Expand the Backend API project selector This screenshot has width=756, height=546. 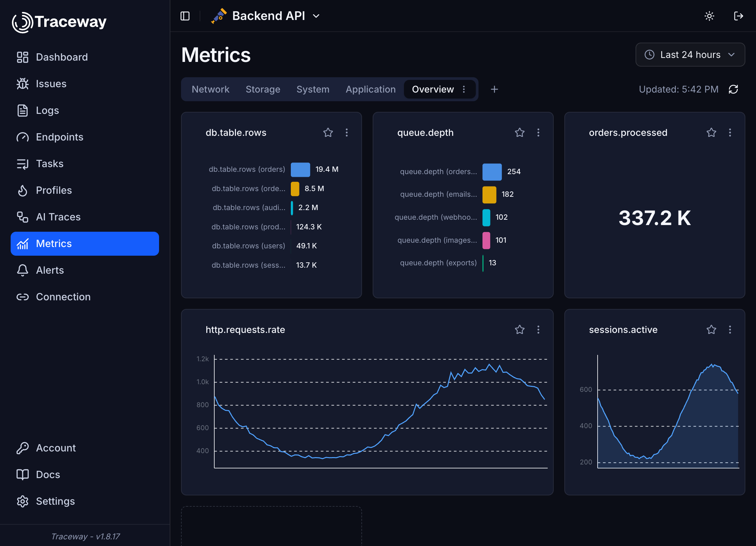pos(266,16)
